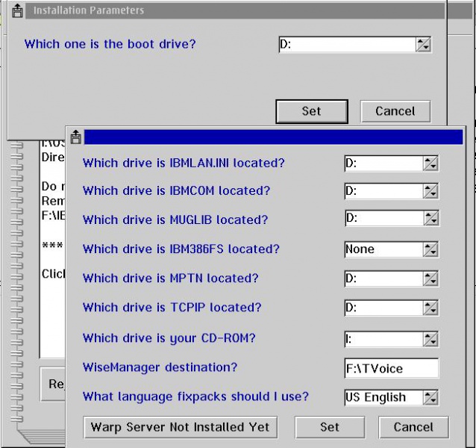Click the blue title bar of the front dialog
The width and height of the screenshot is (476, 448).
[274, 137]
